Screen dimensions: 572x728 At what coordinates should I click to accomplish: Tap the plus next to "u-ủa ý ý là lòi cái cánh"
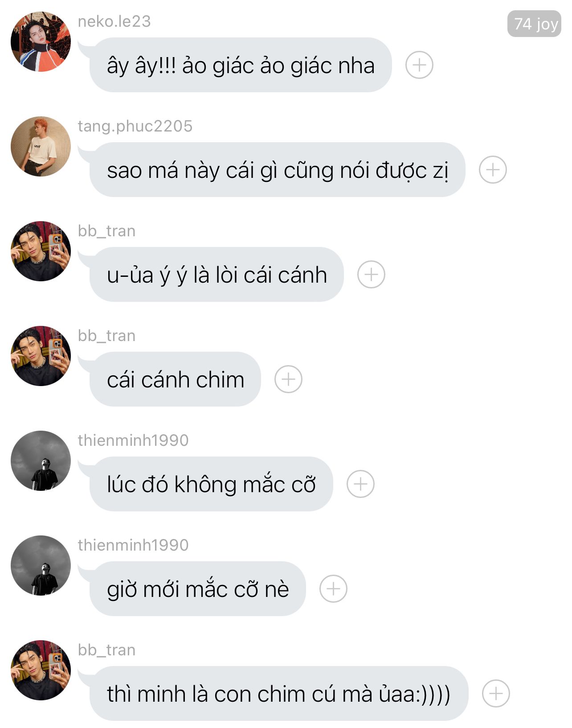[x=371, y=275]
